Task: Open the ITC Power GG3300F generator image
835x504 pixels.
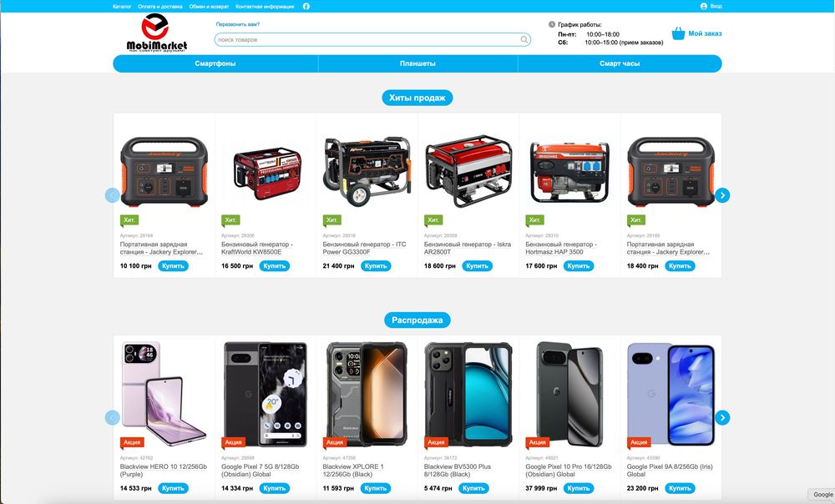Action: (x=367, y=171)
